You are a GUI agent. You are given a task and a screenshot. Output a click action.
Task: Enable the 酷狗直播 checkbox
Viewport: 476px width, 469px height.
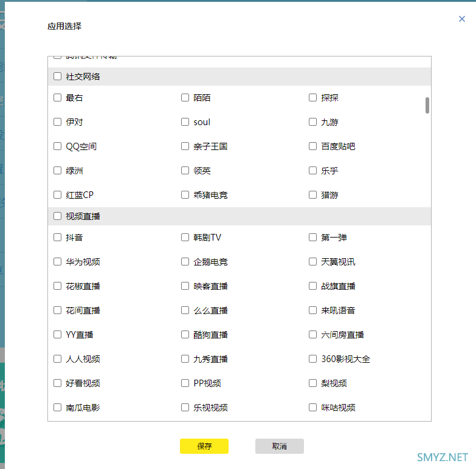tap(185, 334)
